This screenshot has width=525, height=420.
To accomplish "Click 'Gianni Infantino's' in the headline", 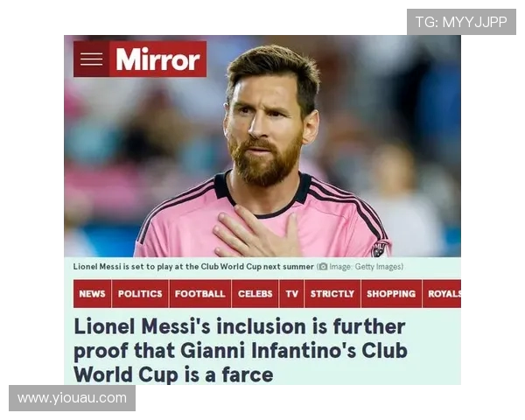I will pos(269,351).
